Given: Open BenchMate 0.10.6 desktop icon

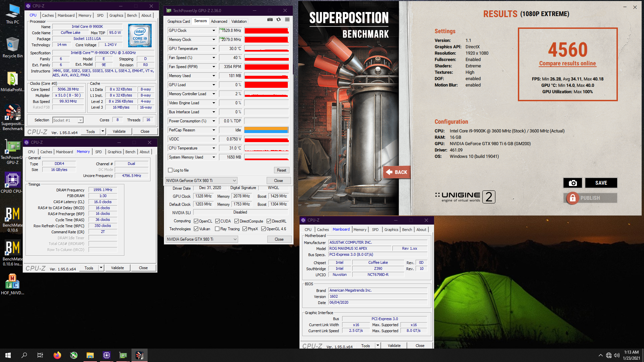Looking at the screenshot, I should pos(12,220).
